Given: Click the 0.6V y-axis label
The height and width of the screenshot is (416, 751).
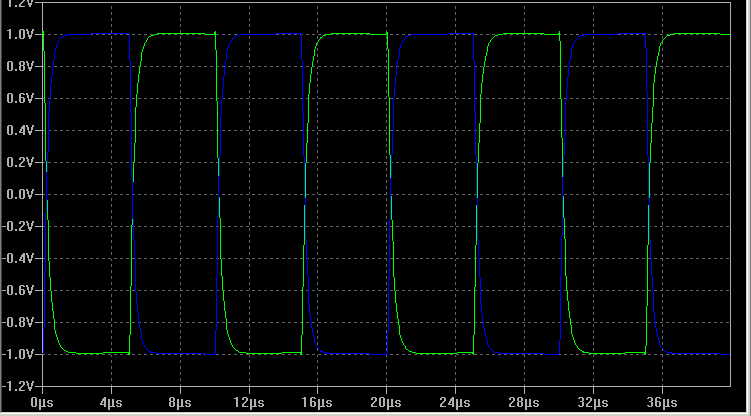Looking at the screenshot, I should 21,99.
